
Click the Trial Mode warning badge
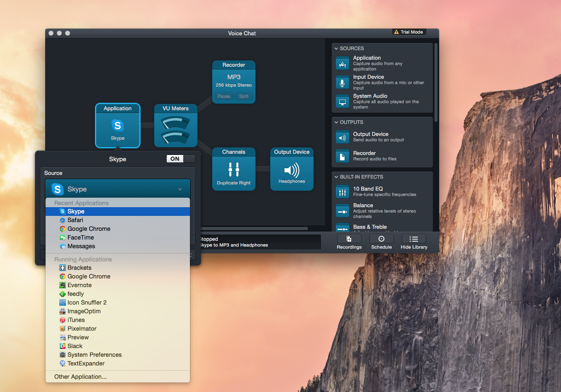[x=409, y=32]
